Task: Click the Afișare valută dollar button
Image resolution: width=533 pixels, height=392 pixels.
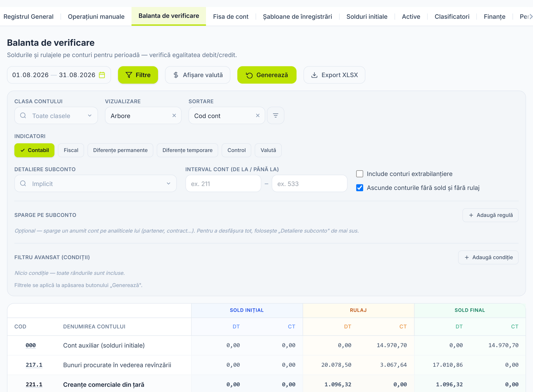Action: 198,75
